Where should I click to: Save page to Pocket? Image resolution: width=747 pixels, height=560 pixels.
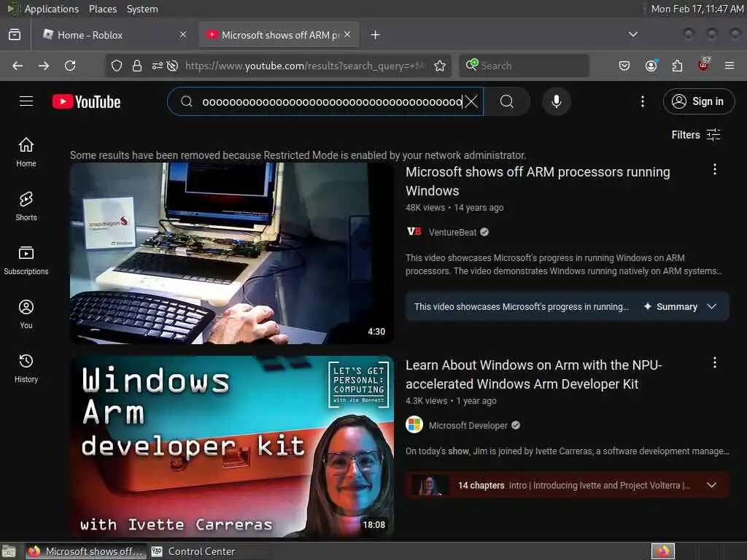[x=624, y=66]
